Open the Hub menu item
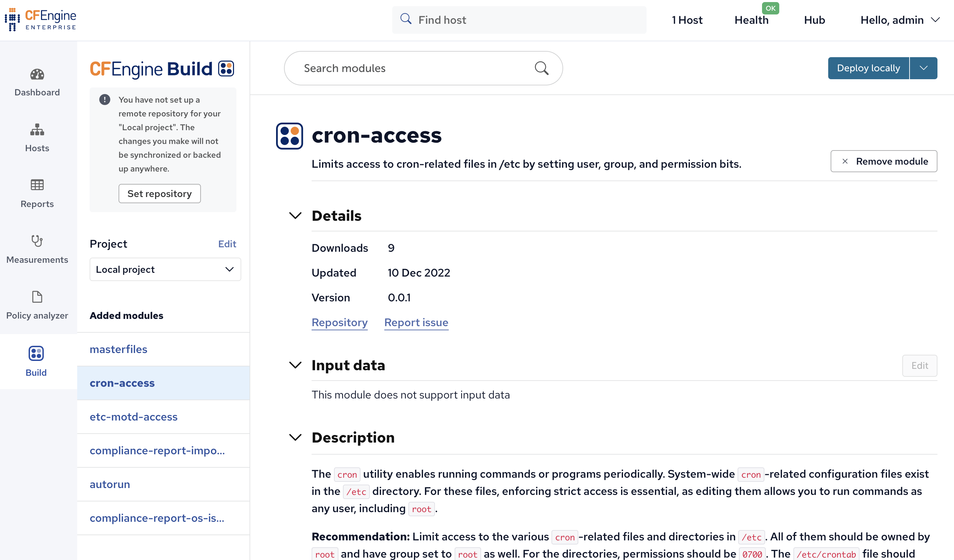The width and height of the screenshot is (954, 560). [815, 20]
